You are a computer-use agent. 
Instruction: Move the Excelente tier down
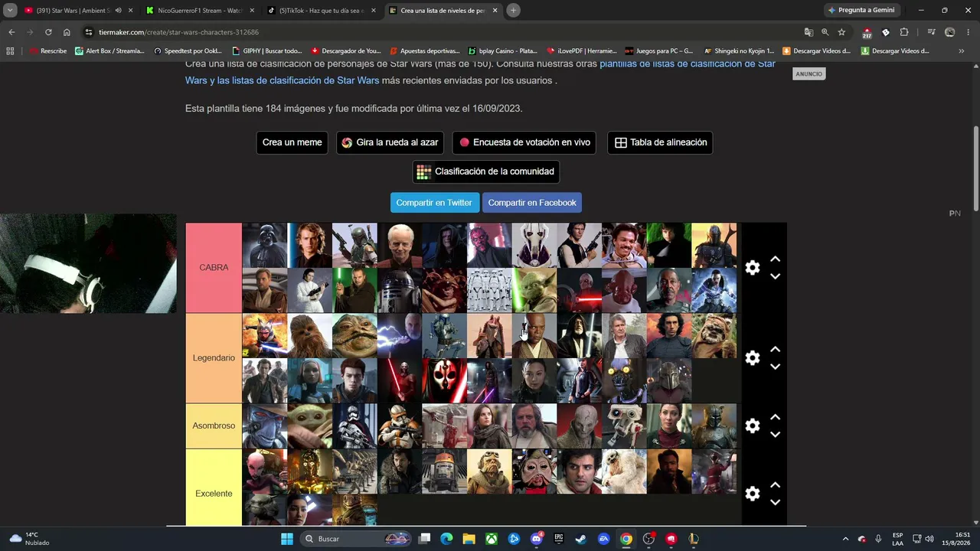click(x=775, y=502)
